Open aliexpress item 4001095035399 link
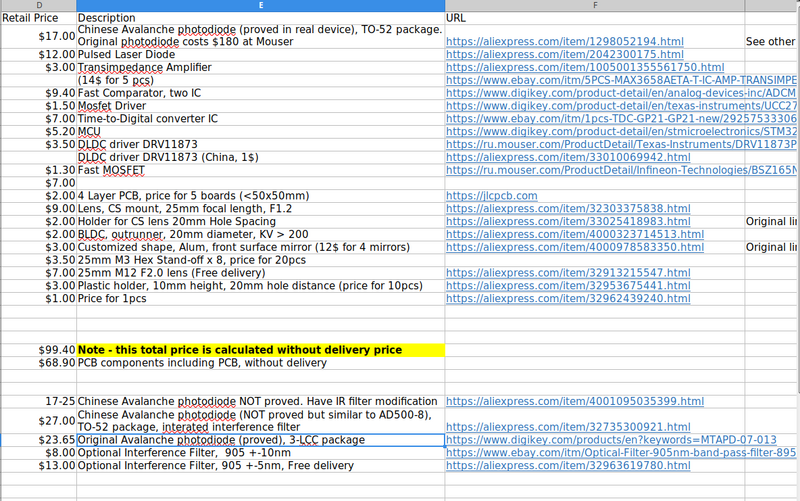 (x=575, y=402)
